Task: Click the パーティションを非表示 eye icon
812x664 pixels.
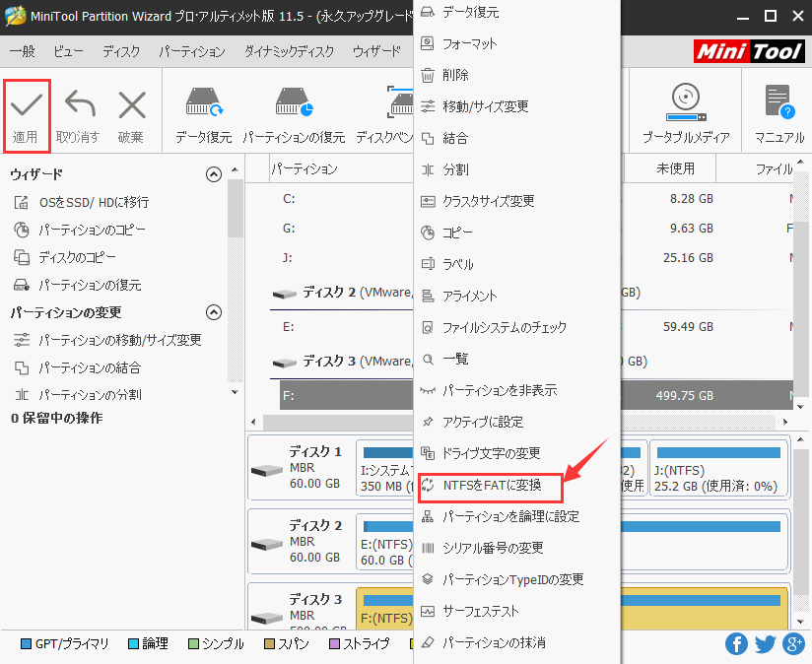Action: coord(428,390)
